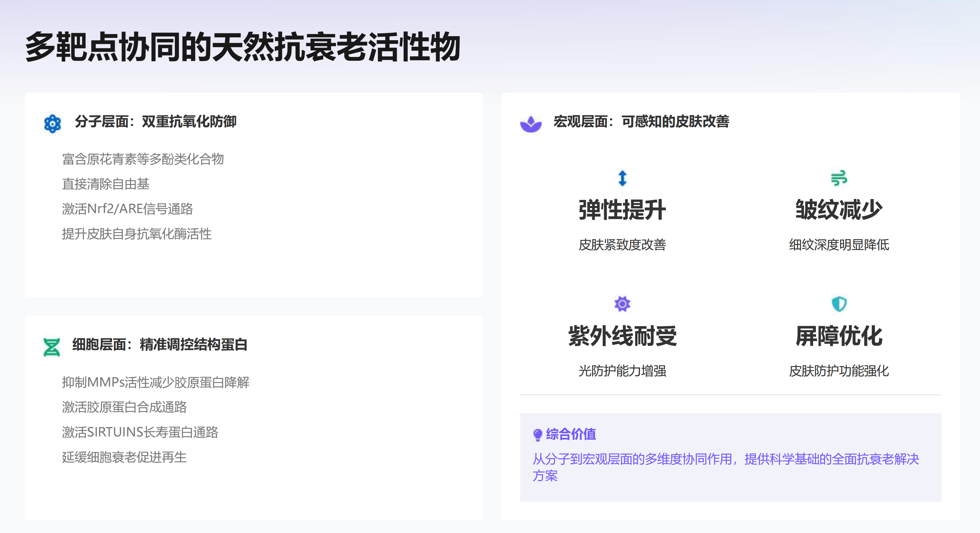The width and height of the screenshot is (980, 533).
Task: Click the line 激活SIRTUINS长寿蛋白通路
Action: [x=140, y=432]
